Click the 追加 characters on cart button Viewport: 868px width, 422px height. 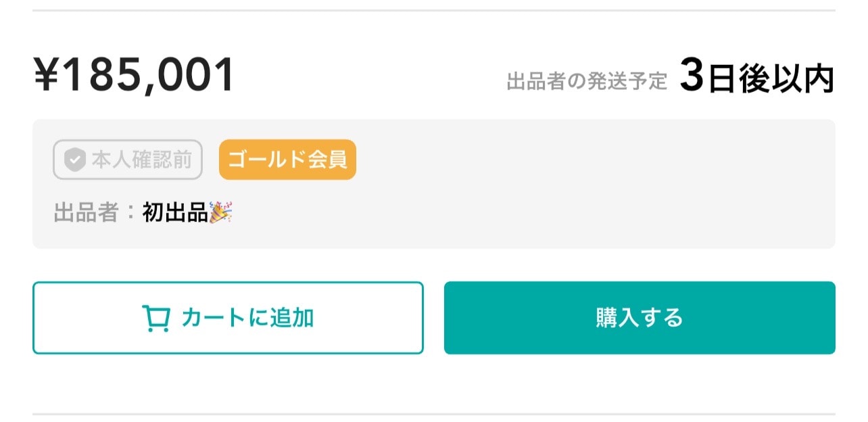[292, 318]
